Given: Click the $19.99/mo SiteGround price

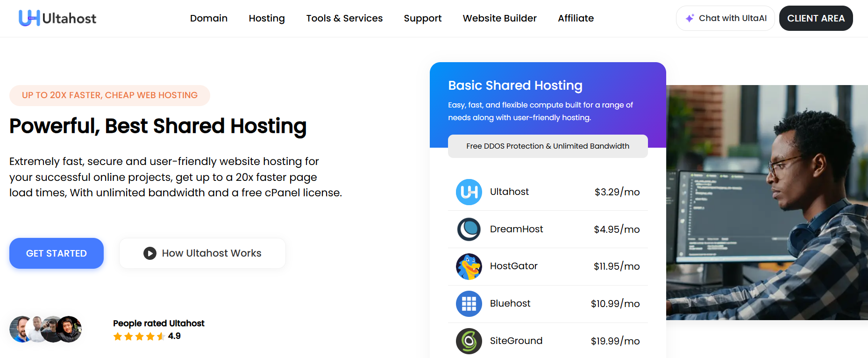Looking at the screenshot, I should pos(615,341).
